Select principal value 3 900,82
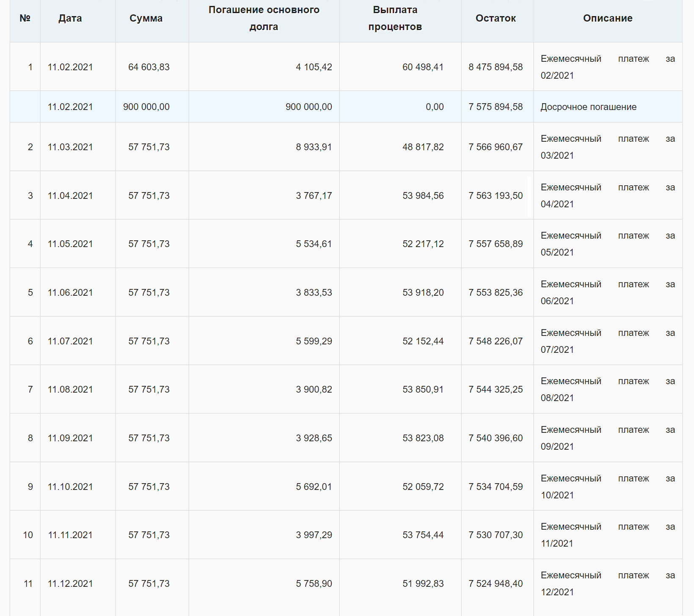The image size is (694, 616). pos(314,389)
